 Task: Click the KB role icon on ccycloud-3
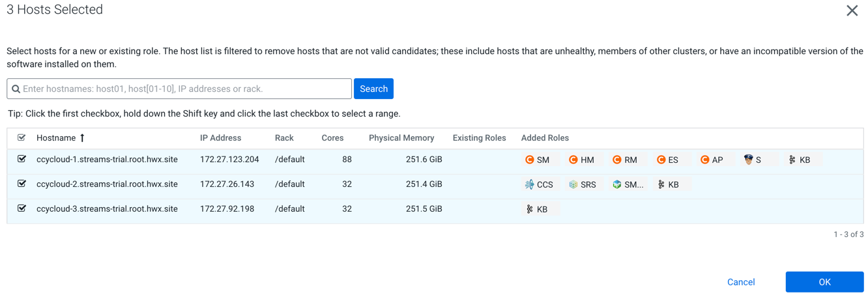coord(530,209)
